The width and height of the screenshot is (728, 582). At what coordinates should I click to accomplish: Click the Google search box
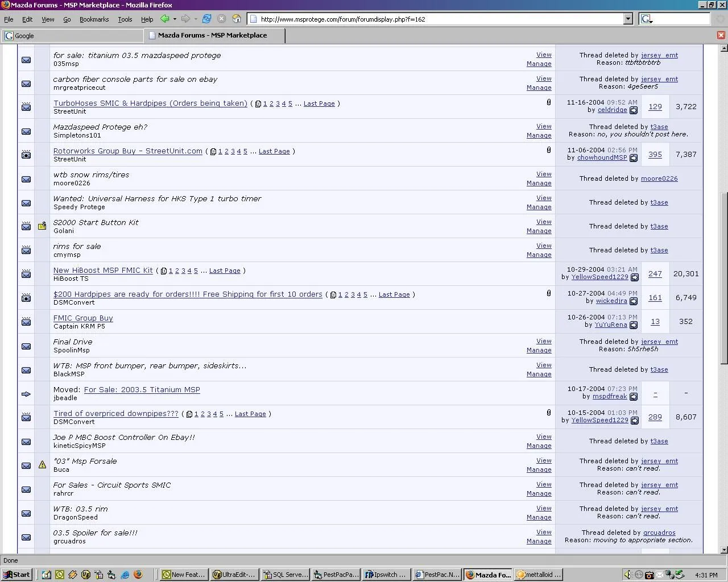point(681,19)
